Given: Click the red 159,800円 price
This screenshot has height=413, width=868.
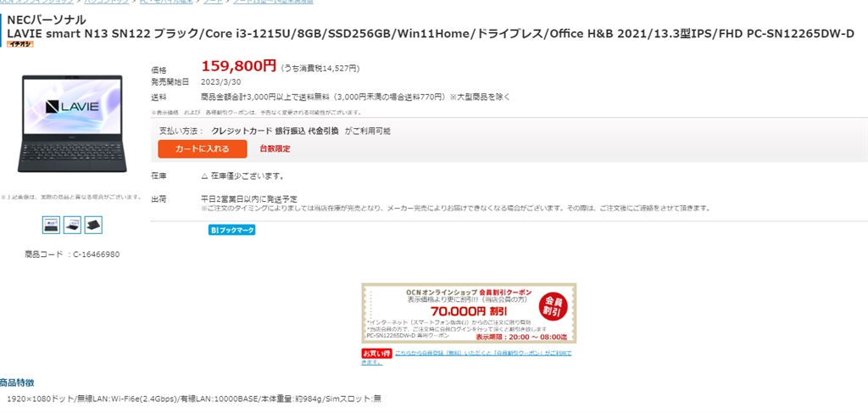Looking at the screenshot, I should click(238, 66).
